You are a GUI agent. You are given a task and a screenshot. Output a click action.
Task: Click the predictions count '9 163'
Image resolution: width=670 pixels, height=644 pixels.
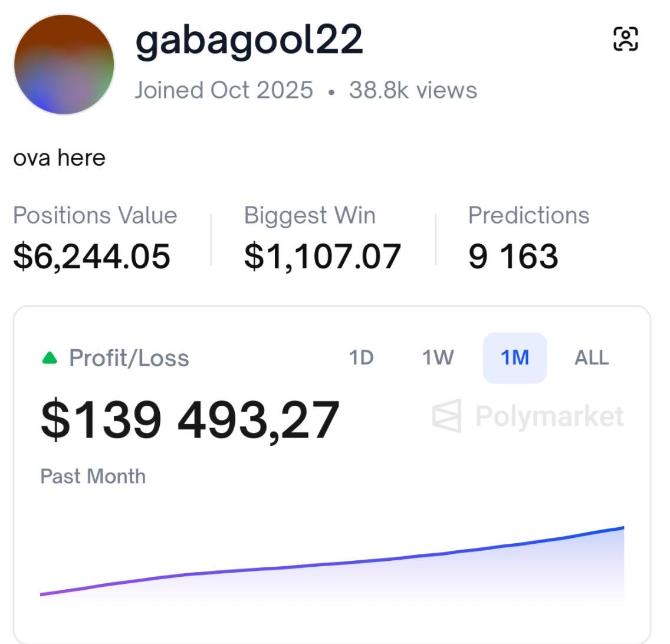pos(513,257)
